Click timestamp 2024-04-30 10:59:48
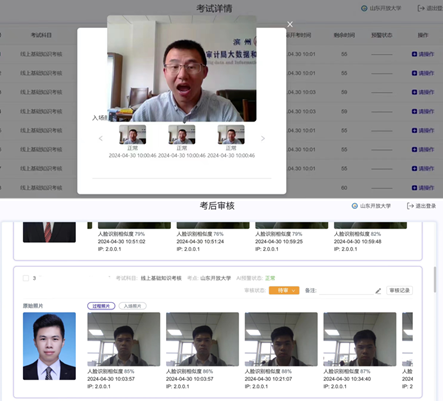 point(358,241)
